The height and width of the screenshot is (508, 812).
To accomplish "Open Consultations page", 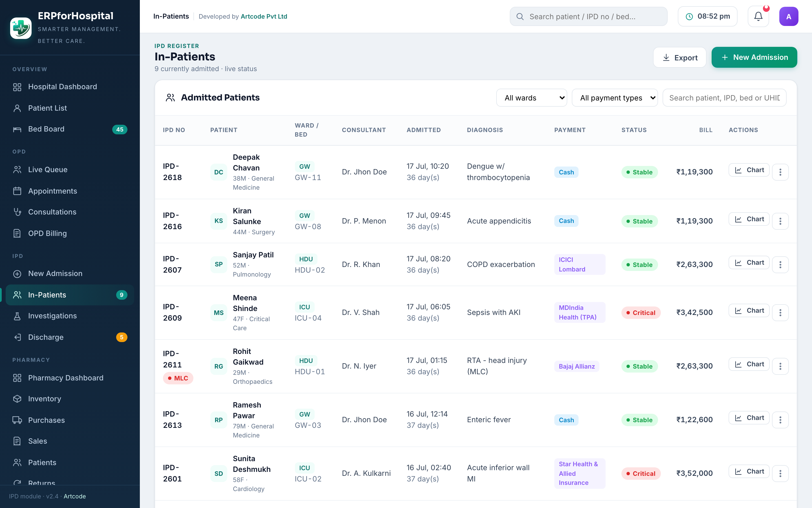I will (70, 212).
